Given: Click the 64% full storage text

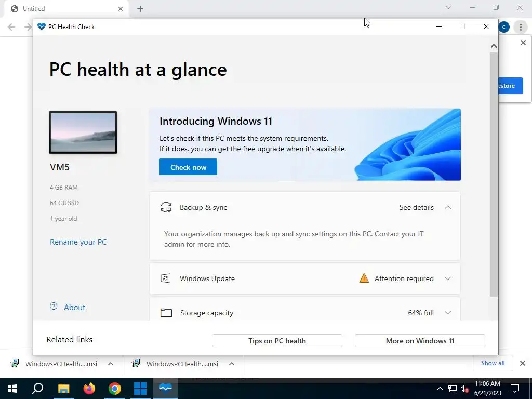Looking at the screenshot, I should coord(421,313).
